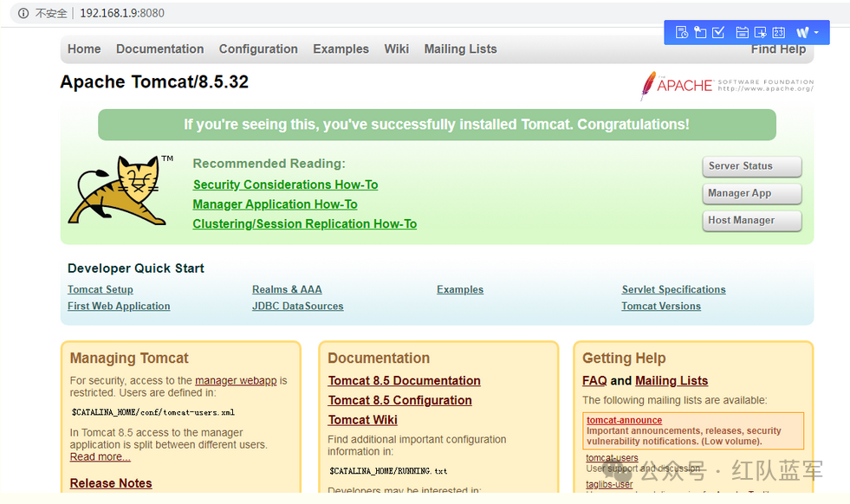Open the Tomcat Versions link

(x=661, y=307)
